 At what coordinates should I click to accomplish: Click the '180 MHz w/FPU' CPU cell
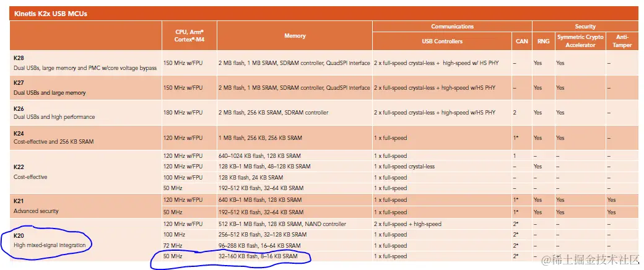click(x=183, y=112)
